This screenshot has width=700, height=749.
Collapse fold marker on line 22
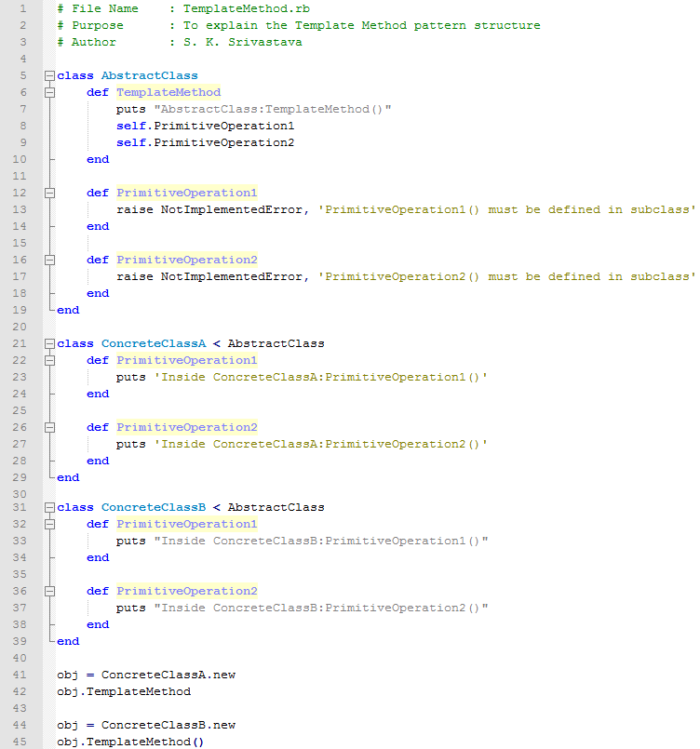tap(49, 360)
